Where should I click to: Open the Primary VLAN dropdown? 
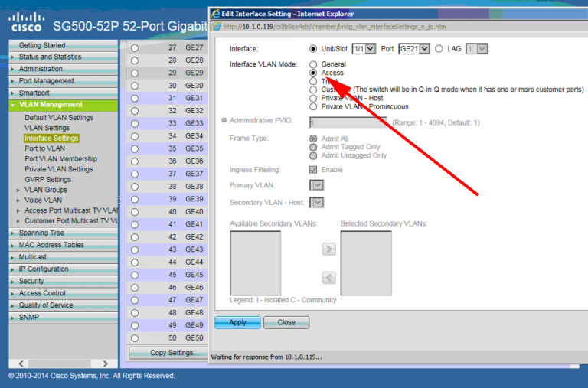tap(317, 185)
